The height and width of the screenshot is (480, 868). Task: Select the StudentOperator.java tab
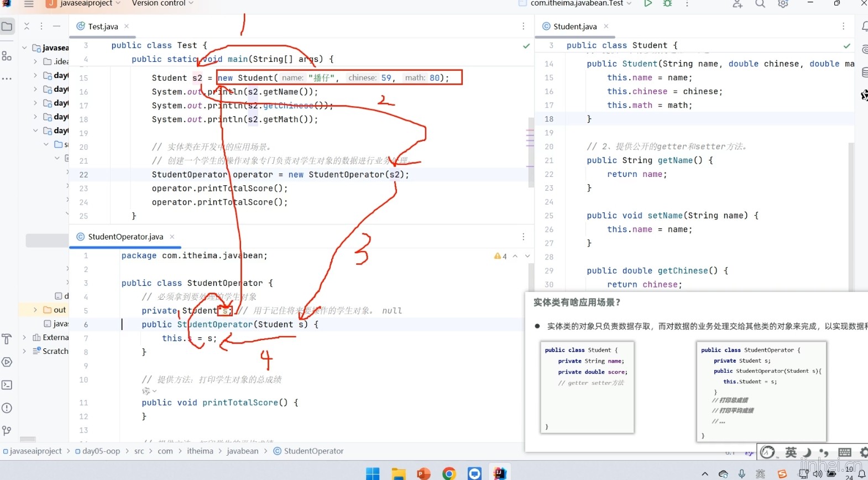125,237
